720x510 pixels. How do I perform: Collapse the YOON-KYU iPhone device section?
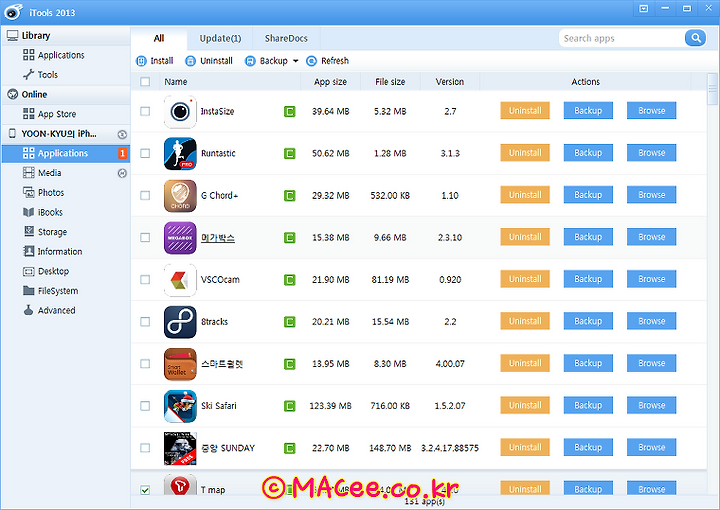66,134
